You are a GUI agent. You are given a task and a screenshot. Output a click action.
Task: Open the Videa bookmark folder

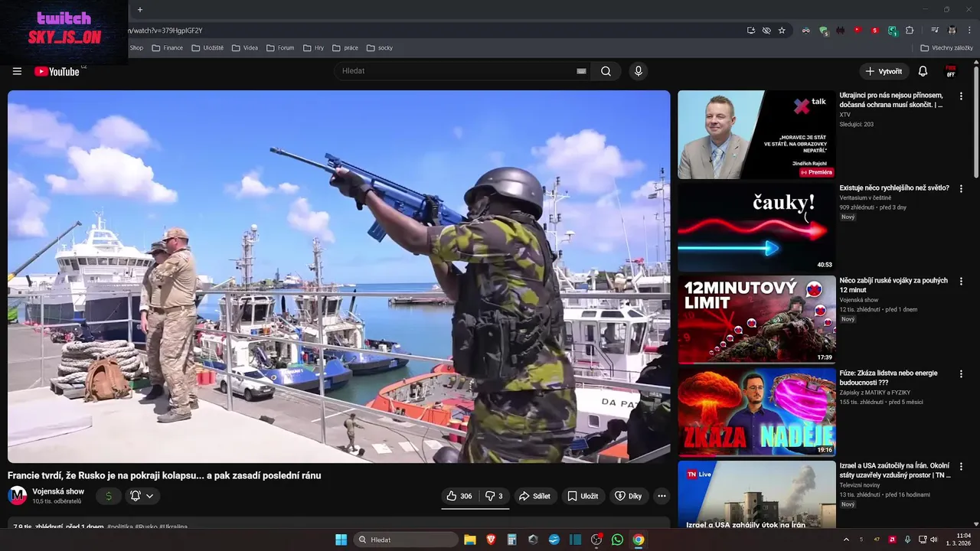pyautogui.click(x=245, y=47)
